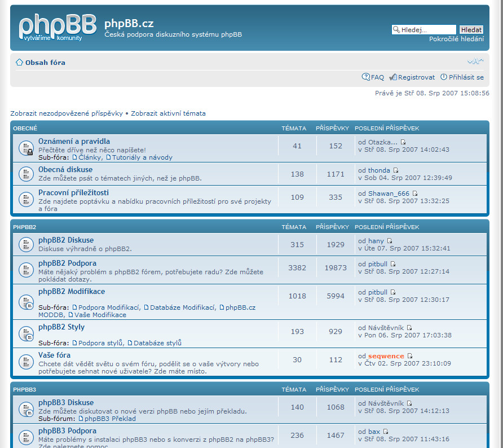503x448 pixels.
Task: Open phpBB2 Styly forum
Action: [61, 327]
